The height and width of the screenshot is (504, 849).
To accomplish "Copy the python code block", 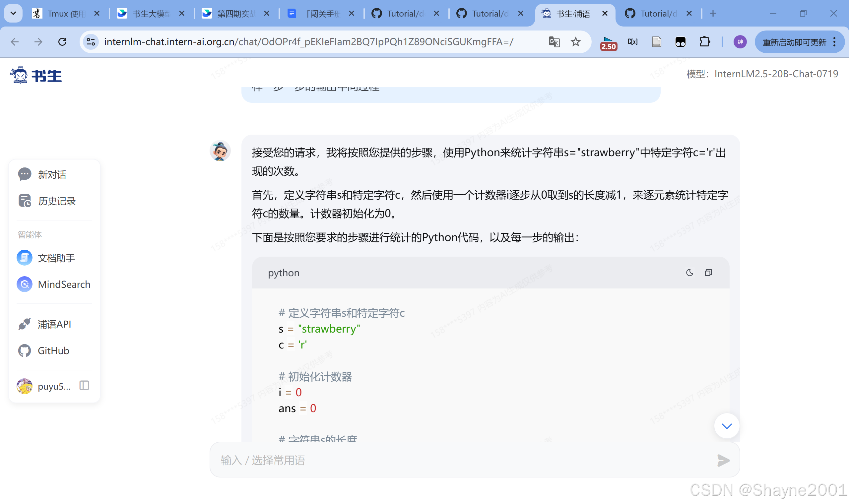I will 708,273.
